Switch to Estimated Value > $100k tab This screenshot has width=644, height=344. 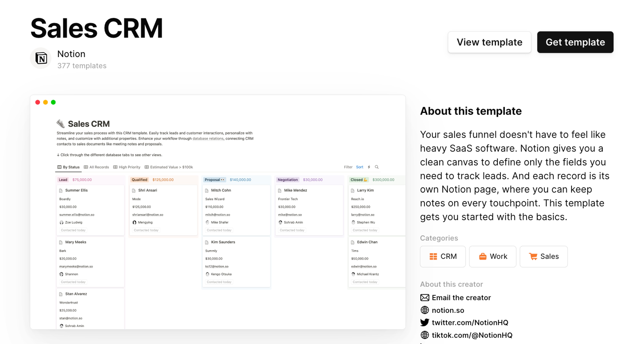pos(169,167)
